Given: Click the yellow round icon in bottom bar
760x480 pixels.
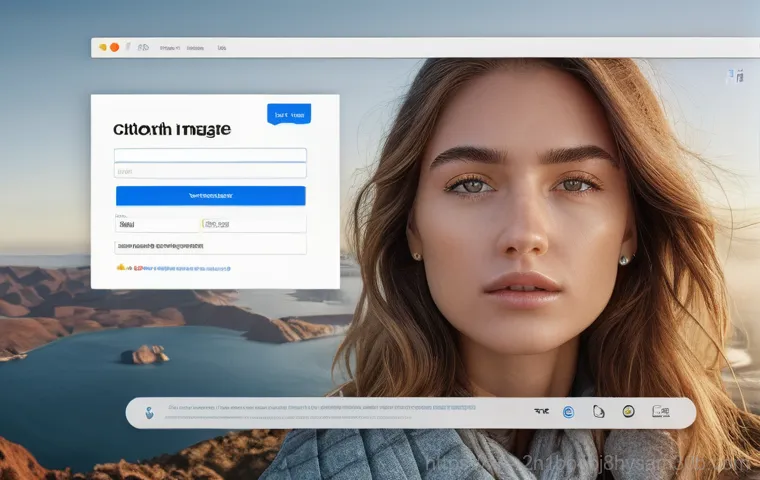Looking at the screenshot, I should tap(628, 411).
